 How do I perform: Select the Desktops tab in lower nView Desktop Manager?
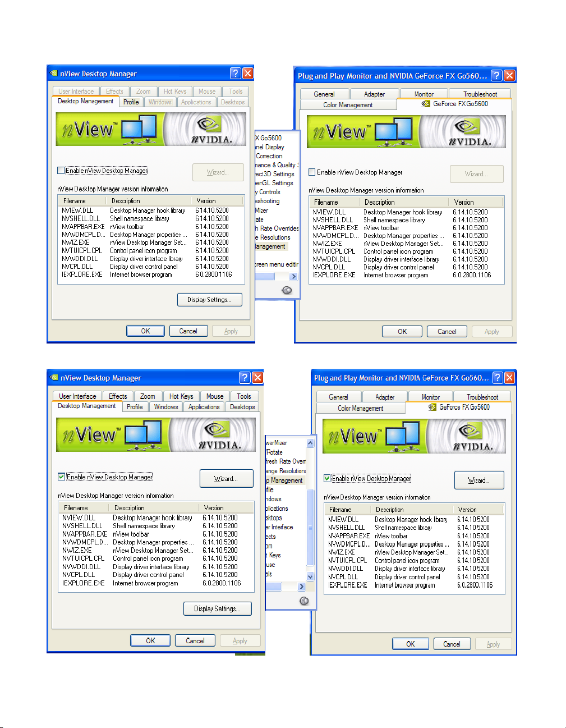pos(242,407)
